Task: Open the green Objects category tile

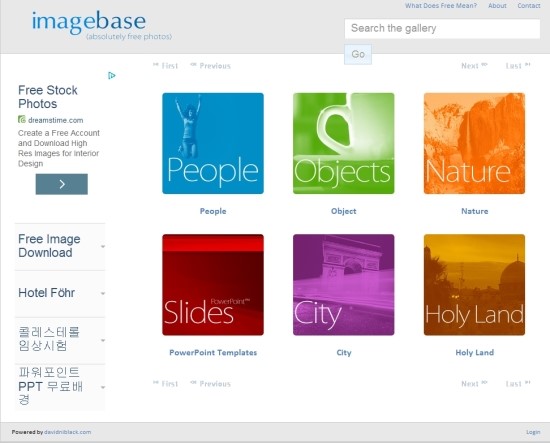Action: pos(344,143)
